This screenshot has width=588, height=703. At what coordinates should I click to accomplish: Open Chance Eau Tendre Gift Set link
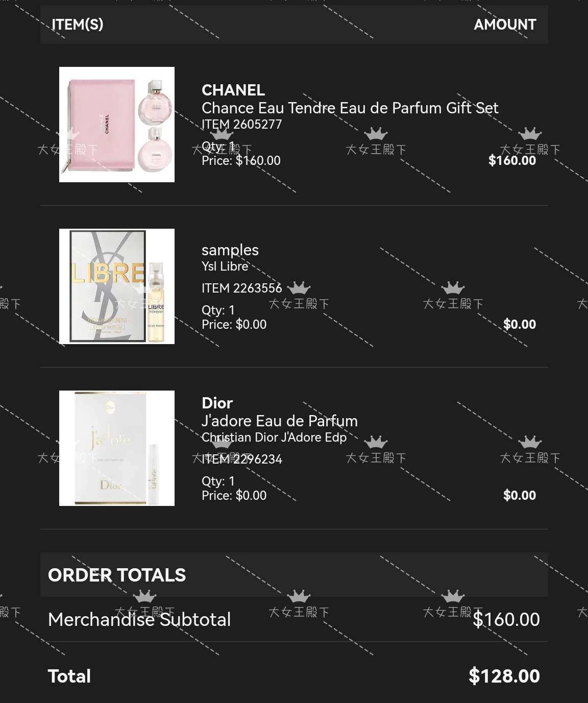[350, 108]
